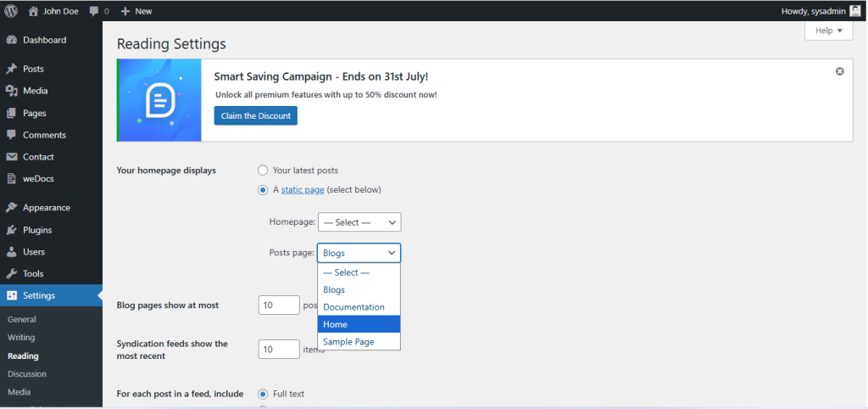Image resolution: width=868 pixels, height=409 pixels.
Task: Open the Dashboard gauge icon
Action: [x=11, y=40]
